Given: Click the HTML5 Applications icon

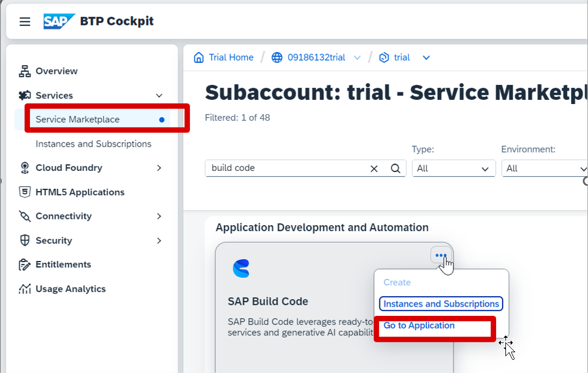Looking at the screenshot, I should point(25,192).
